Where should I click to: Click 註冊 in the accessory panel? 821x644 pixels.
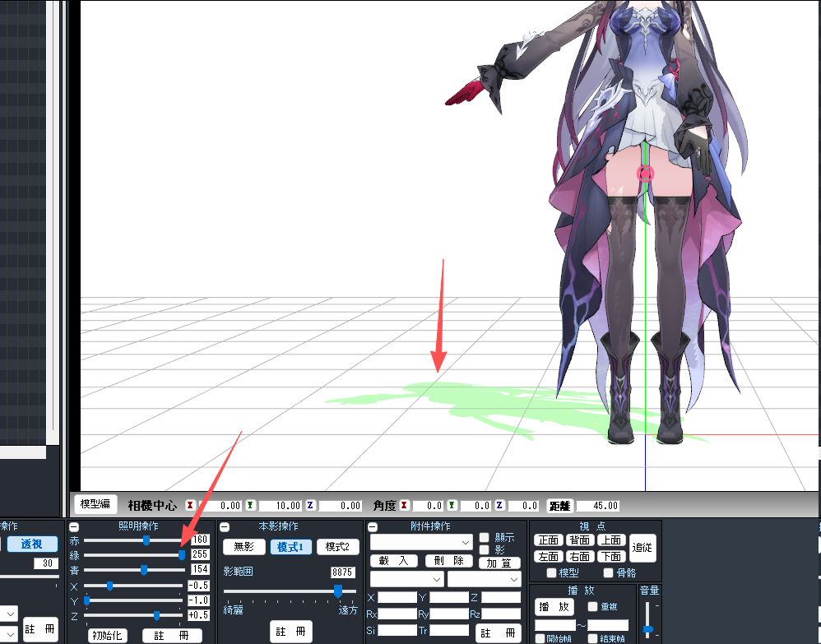coord(499,633)
